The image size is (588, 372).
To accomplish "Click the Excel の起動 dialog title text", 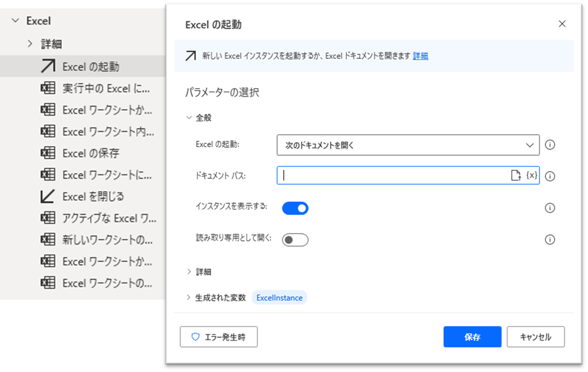I will point(214,25).
